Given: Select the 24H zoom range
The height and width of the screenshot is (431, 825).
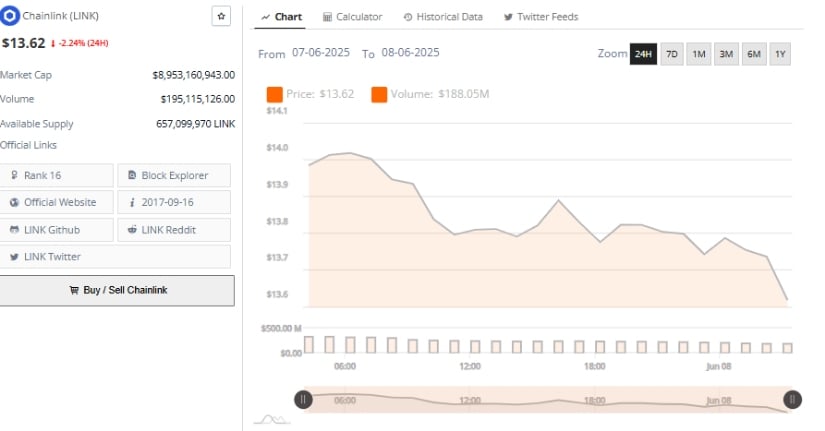Looking at the screenshot, I should [643, 54].
